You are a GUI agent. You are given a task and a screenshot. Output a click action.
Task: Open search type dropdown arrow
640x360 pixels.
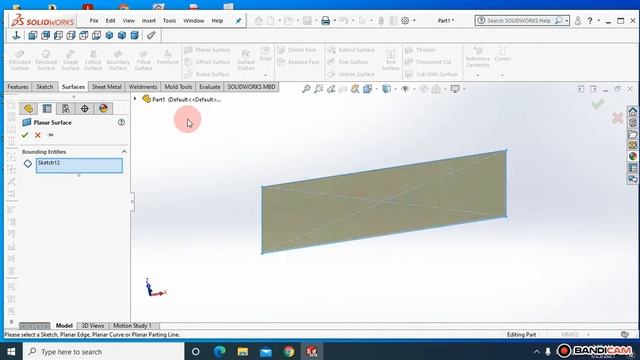click(567, 21)
